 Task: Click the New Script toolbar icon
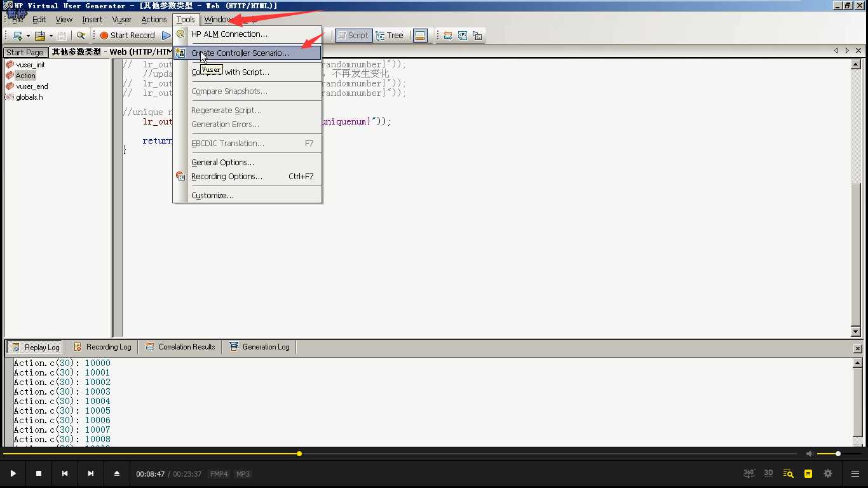(x=17, y=36)
